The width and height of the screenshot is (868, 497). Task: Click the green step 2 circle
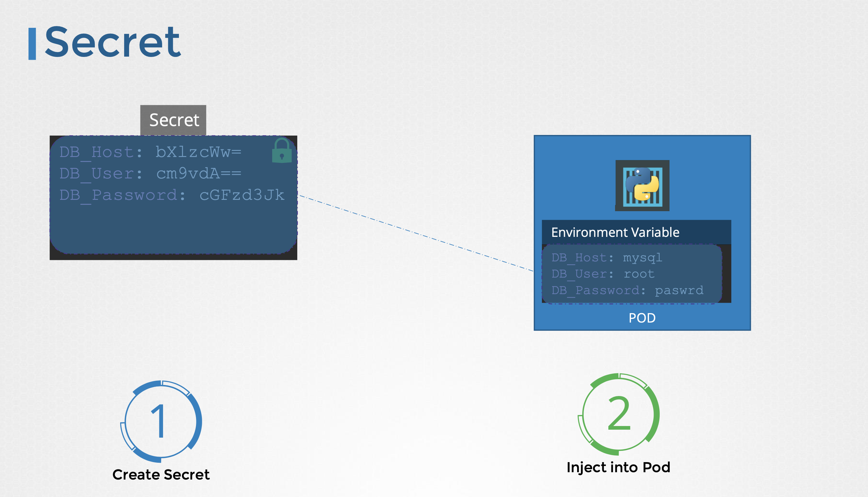(x=619, y=414)
